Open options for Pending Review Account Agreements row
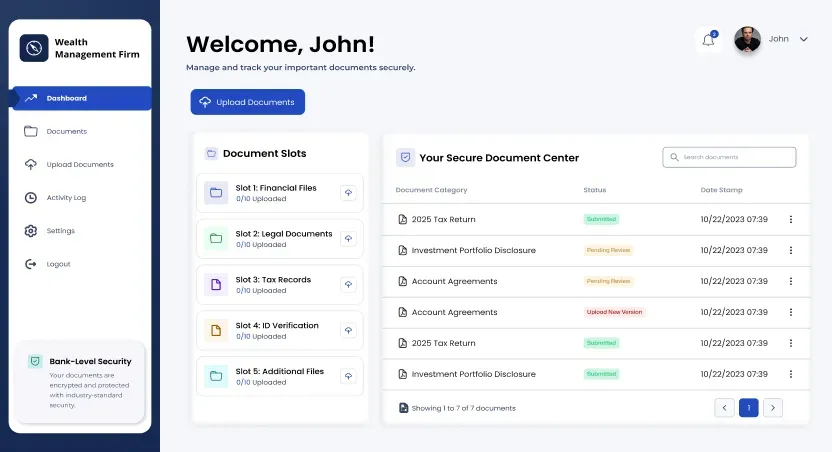This screenshot has height=452, width=832. click(x=791, y=281)
